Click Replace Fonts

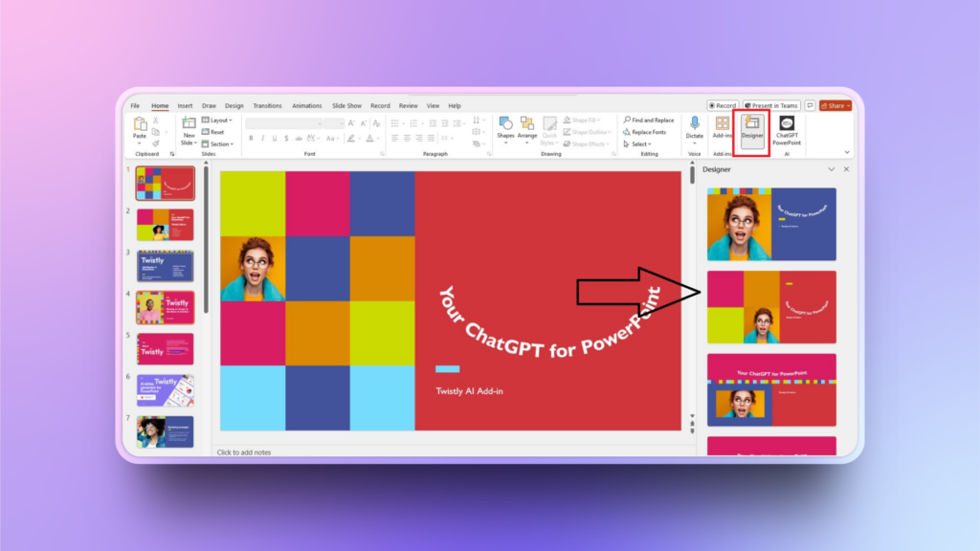(644, 132)
